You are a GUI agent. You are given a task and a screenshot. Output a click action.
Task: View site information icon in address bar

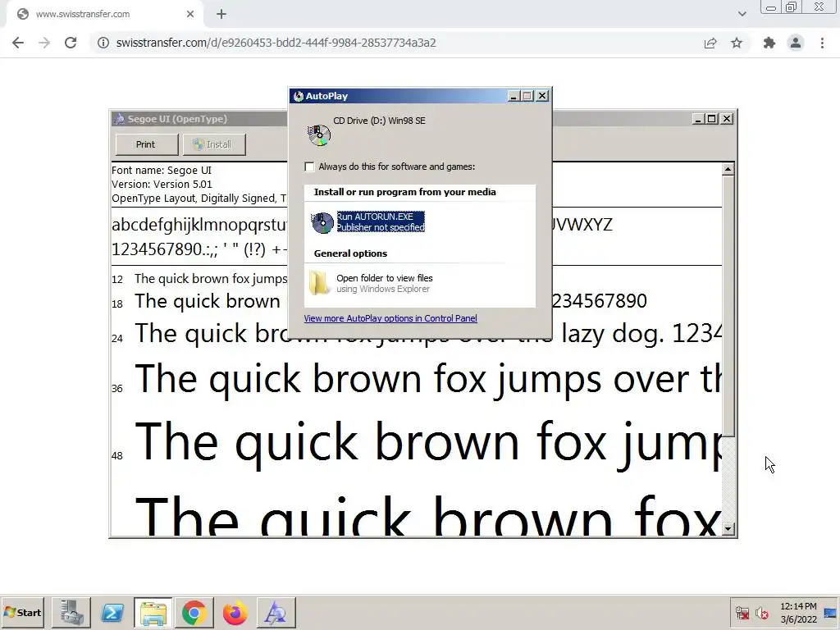pos(103,43)
